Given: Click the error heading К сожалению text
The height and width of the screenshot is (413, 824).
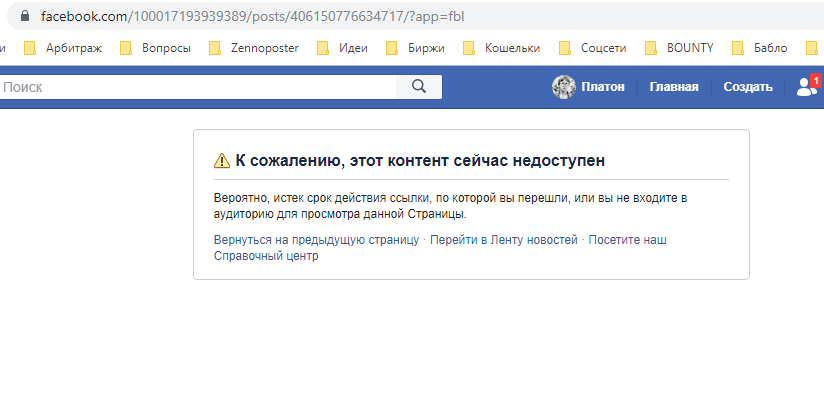Looking at the screenshot, I should click(x=420, y=160).
